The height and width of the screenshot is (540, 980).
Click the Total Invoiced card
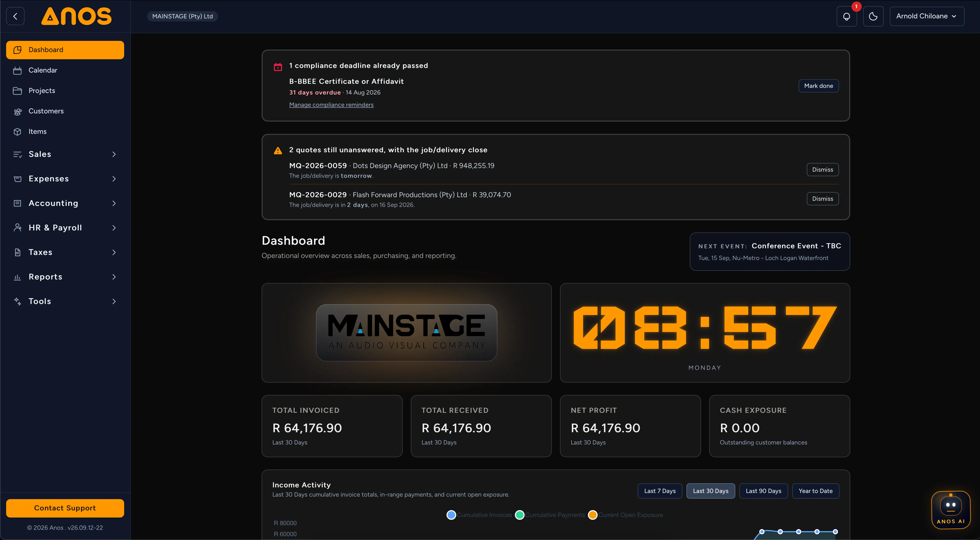pyautogui.click(x=332, y=426)
